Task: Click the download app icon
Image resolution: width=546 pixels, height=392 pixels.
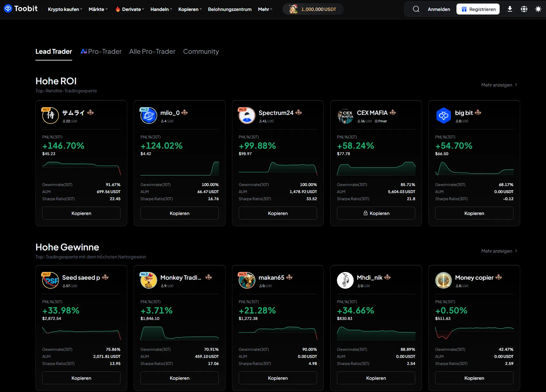Action: coord(510,9)
